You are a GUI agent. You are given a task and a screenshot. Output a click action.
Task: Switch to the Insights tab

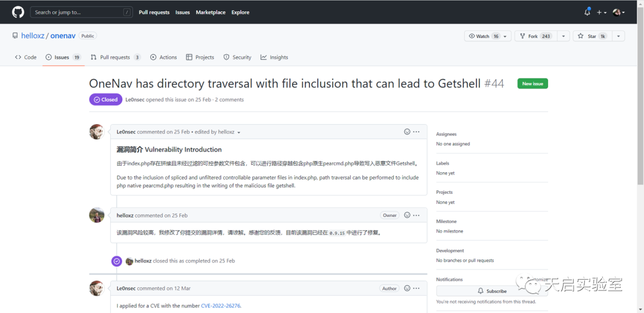tap(274, 57)
